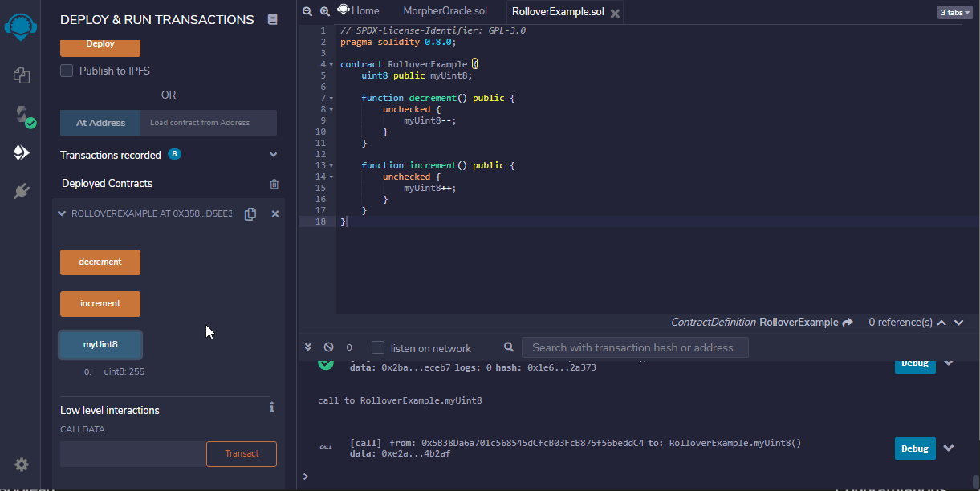Image resolution: width=980 pixels, height=491 pixels.
Task: Focus Load contract from Address field
Action: (x=209, y=123)
